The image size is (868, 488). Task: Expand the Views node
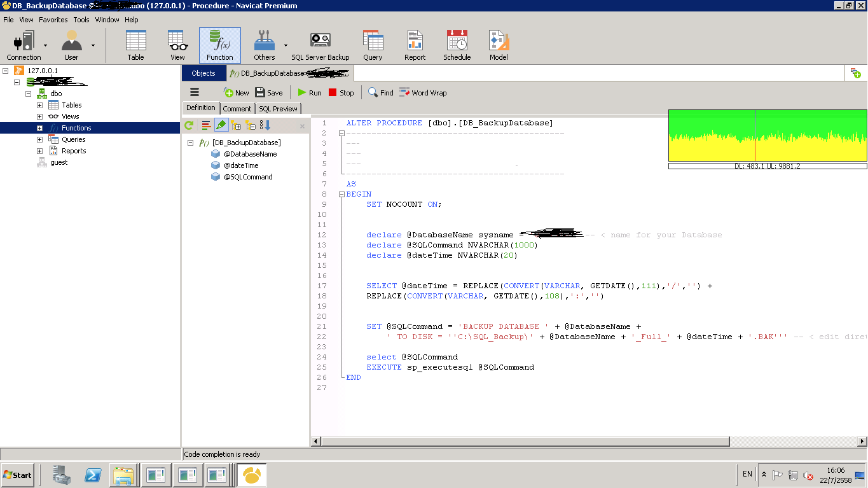click(x=39, y=116)
